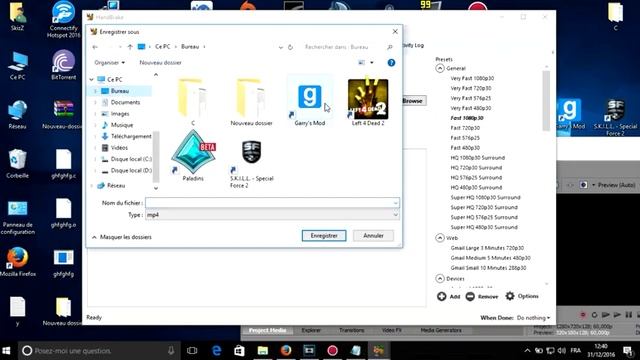Select the Left 4 Dead 2 shortcut in the save dialog

pos(368,102)
